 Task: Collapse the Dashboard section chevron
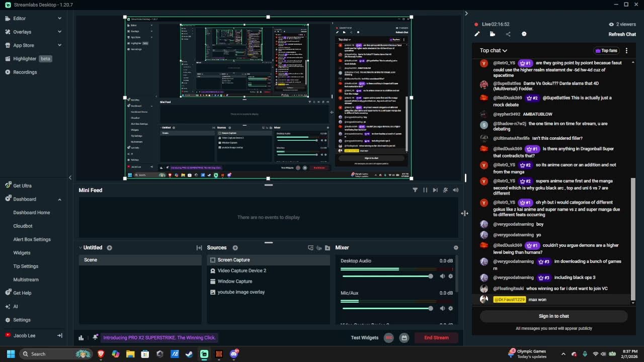pyautogui.click(x=59, y=199)
